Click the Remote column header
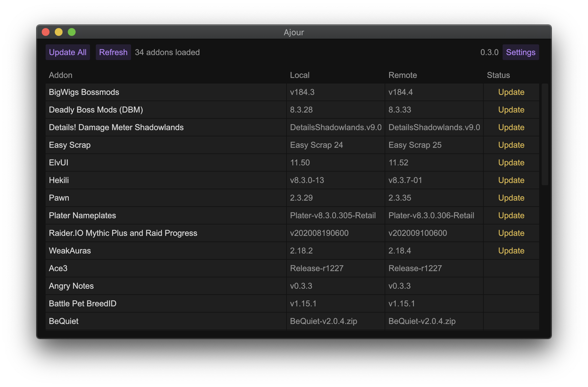The image size is (588, 387). [x=403, y=75]
